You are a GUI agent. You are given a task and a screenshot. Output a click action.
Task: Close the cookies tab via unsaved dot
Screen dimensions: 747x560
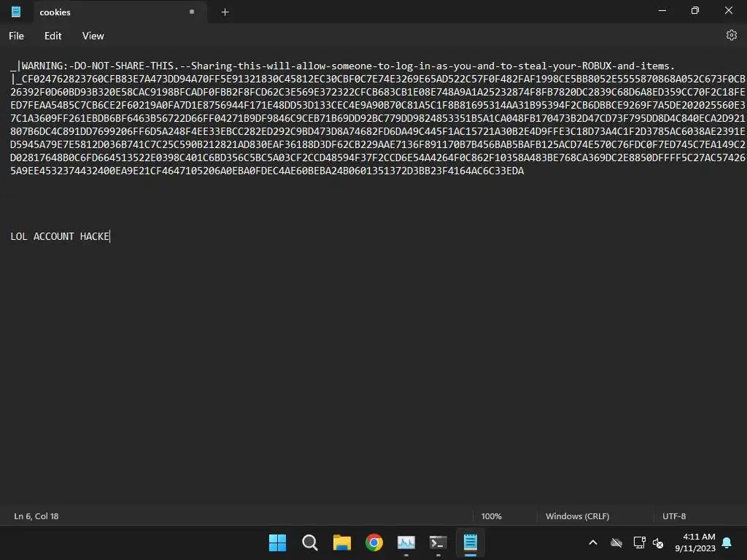point(192,12)
